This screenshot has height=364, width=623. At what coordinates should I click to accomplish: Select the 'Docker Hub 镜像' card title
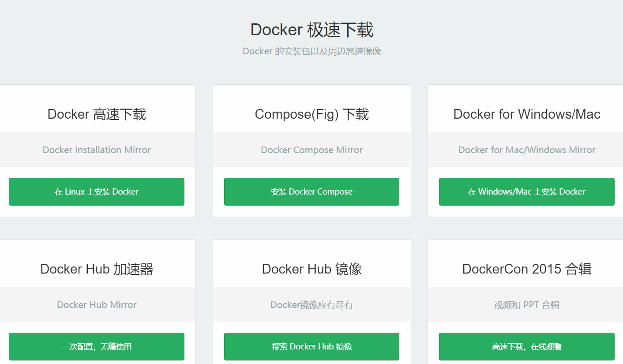[311, 269]
